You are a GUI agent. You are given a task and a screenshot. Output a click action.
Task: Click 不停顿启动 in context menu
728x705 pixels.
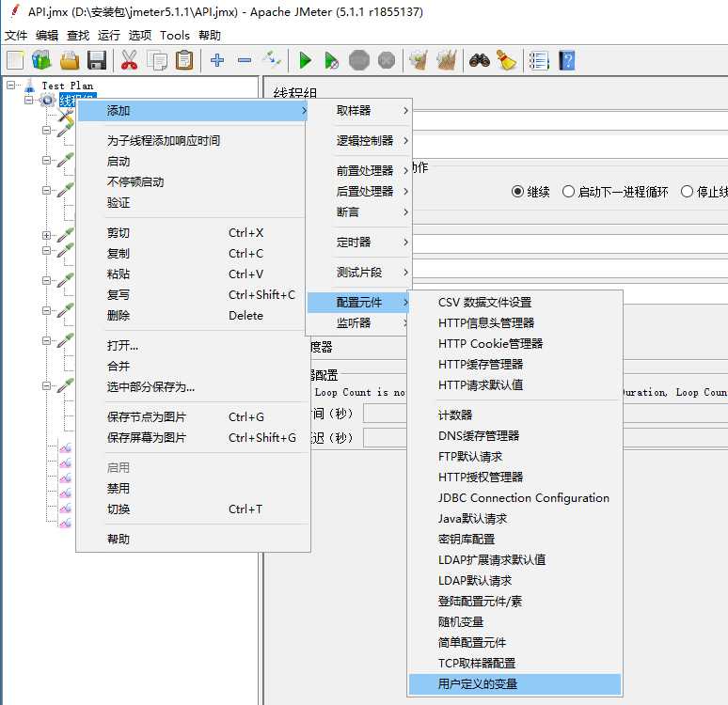click(193, 182)
